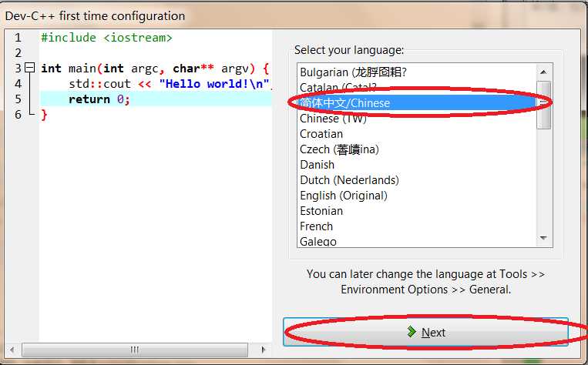The width and height of the screenshot is (588, 365).
Task: Select Czech language entry
Action: [417, 149]
